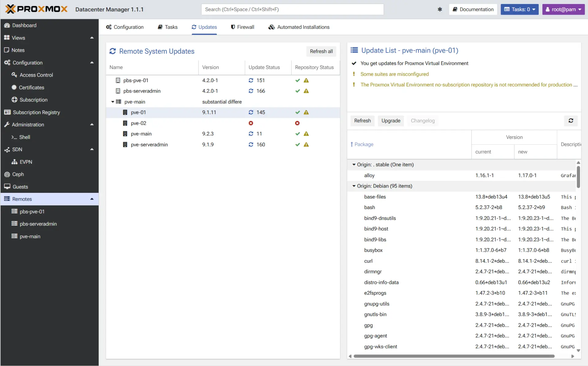This screenshot has height=366, width=588.
Task: Switch to the Configuration tab
Action: point(125,27)
